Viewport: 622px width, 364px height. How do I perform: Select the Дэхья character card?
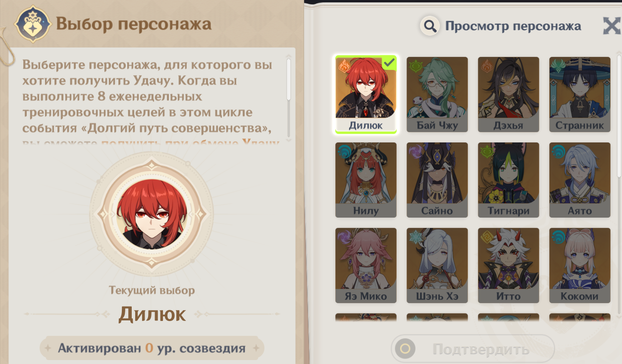click(x=509, y=94)
